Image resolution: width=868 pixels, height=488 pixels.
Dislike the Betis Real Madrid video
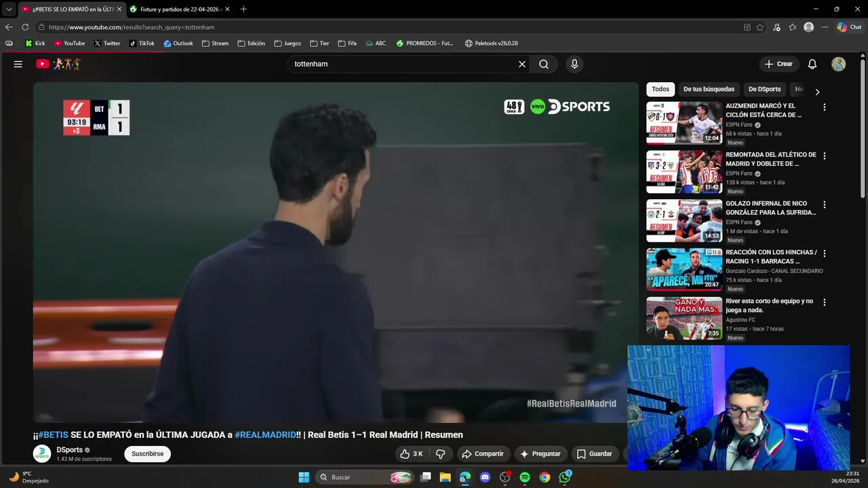click(x=440, y=453)
